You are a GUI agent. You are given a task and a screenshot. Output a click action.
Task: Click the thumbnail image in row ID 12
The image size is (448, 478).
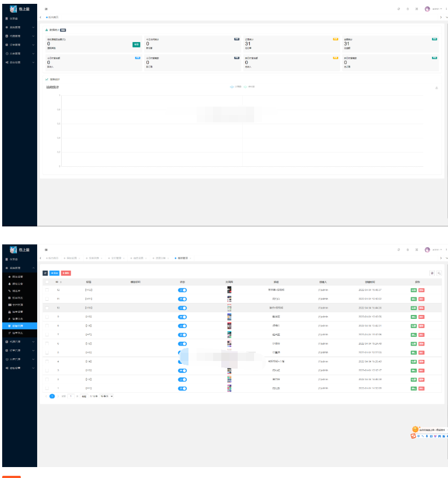[x=229, y=290]
